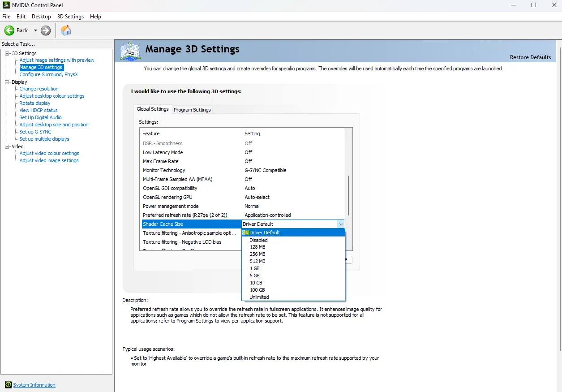Switch to Global Settings tab
This screenshot has width=562, height=392.
click(153, 109)
